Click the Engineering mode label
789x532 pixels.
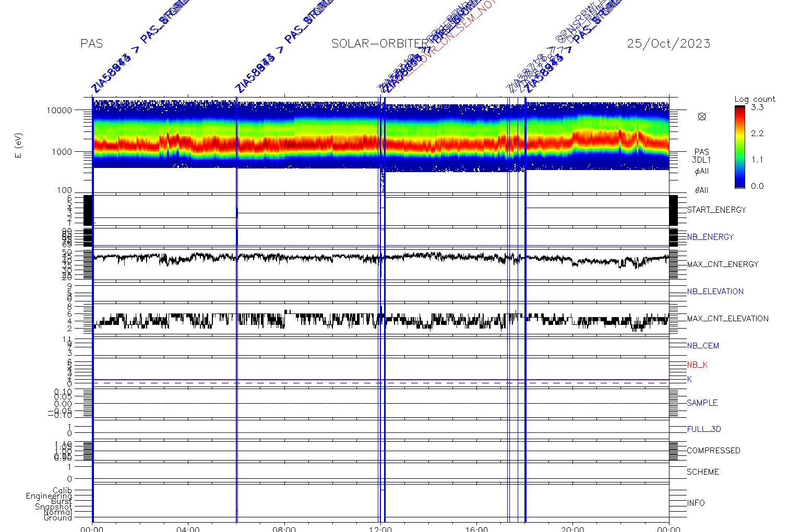(x=49, y=496)
